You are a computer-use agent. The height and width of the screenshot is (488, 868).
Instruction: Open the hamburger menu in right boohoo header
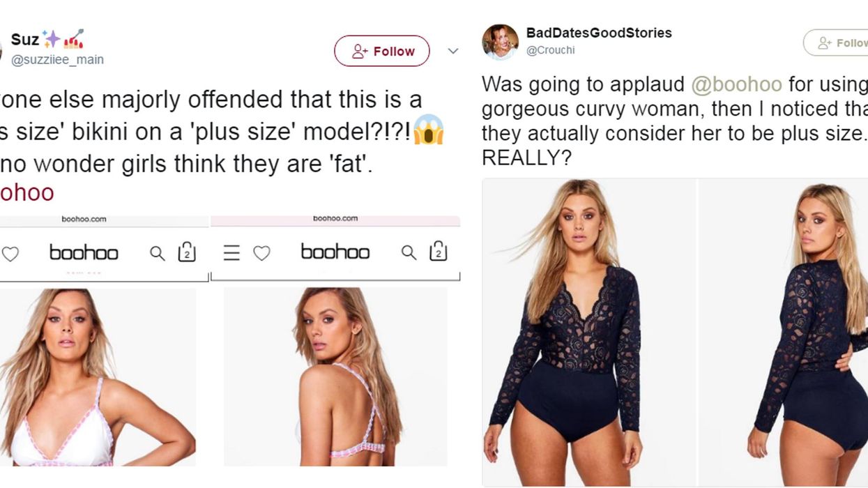click(231, 253)
